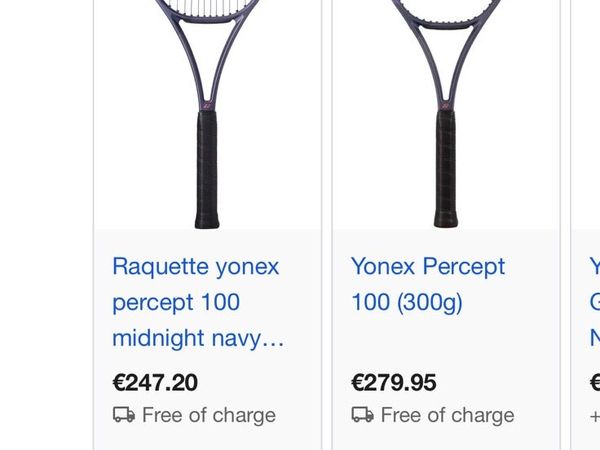
Task: Click the €279.95 price
Action: (x=394, y=382)
